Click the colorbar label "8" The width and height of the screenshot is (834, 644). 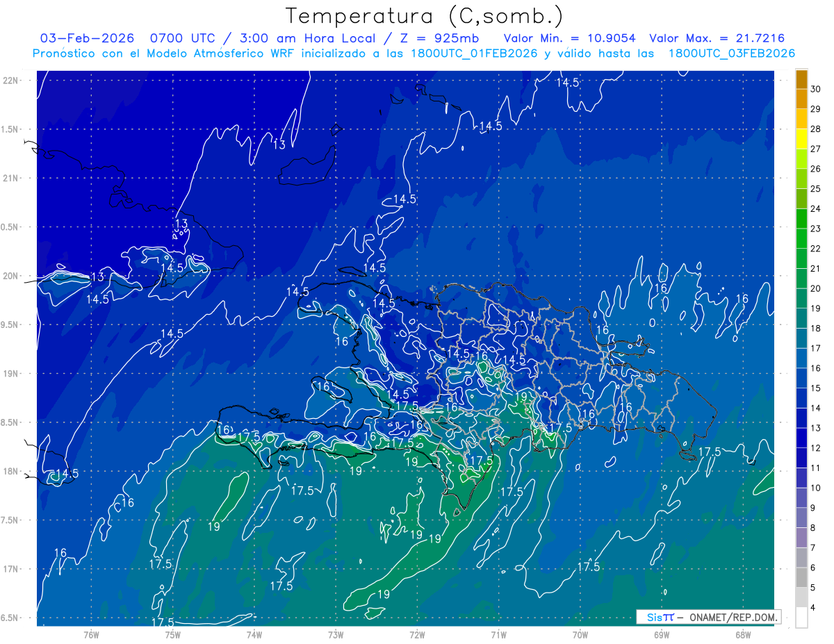click(x=813, y=528)
